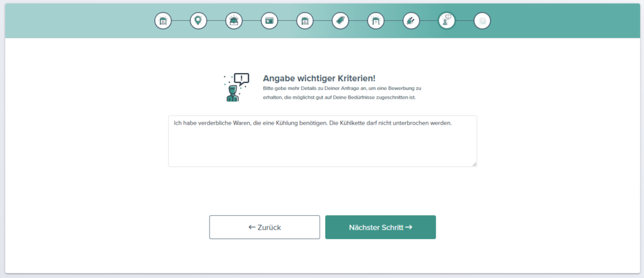Viewport: 644px width, 278px height.
Task: Click the heading Angabe wichtiger Kriterien!
Action: tap(319, 78)
